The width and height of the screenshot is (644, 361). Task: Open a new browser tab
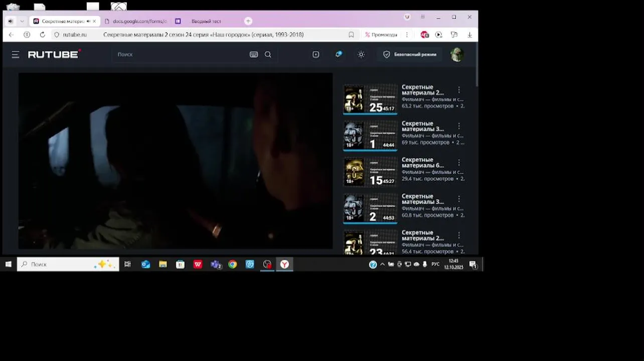pos(248,21)
